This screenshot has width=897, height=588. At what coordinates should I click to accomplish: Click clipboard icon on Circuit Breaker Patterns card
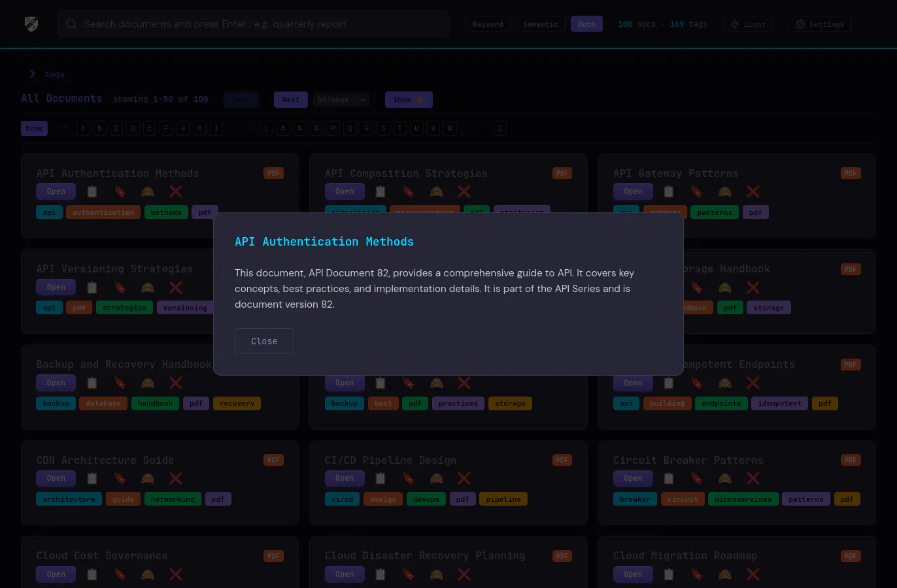pos(669,478)
